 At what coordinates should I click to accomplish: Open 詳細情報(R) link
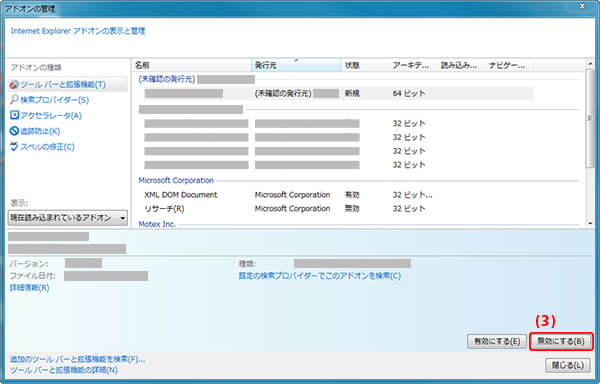pos(29,288)
